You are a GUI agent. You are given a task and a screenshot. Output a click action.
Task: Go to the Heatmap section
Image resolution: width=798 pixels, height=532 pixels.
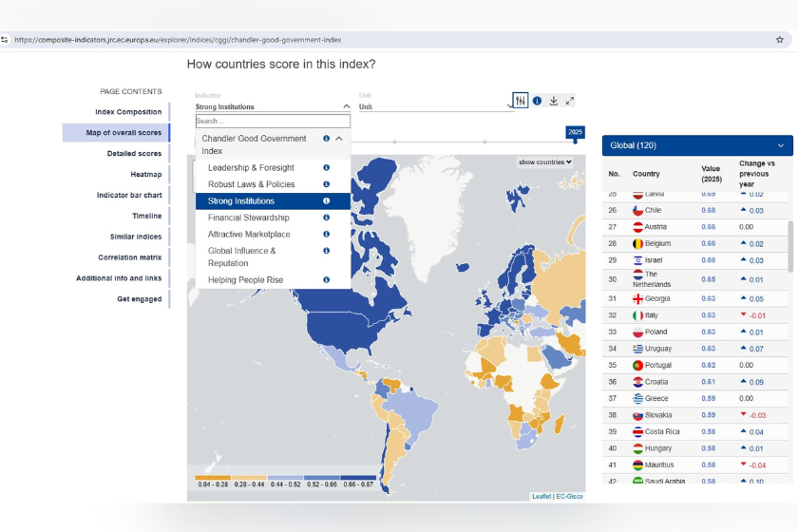click(x=145, y=175)
